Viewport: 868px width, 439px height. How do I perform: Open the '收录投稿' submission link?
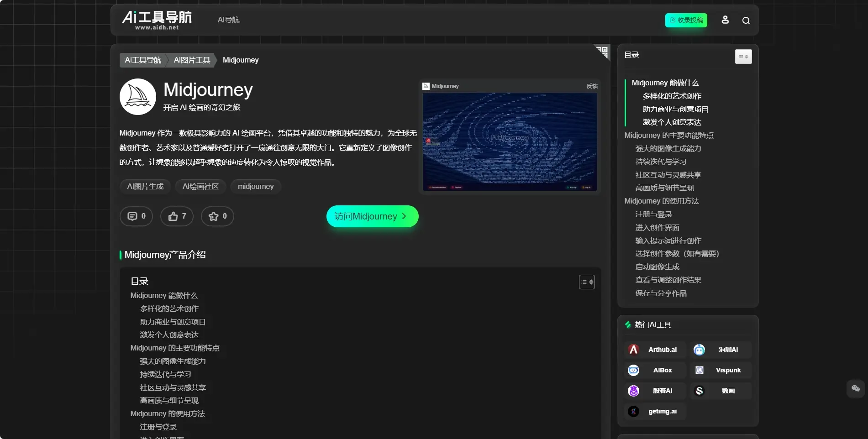click(x=686, y=20)
